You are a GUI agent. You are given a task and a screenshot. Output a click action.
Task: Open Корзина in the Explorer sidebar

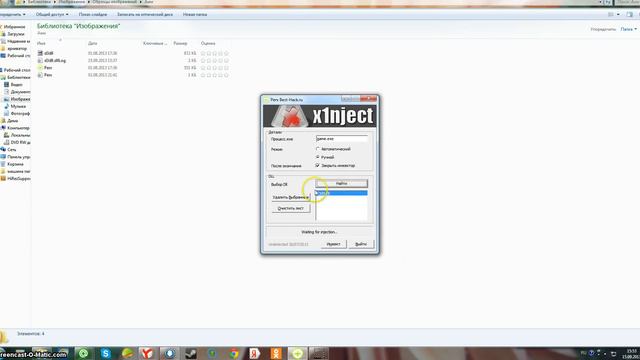(12, 164)
